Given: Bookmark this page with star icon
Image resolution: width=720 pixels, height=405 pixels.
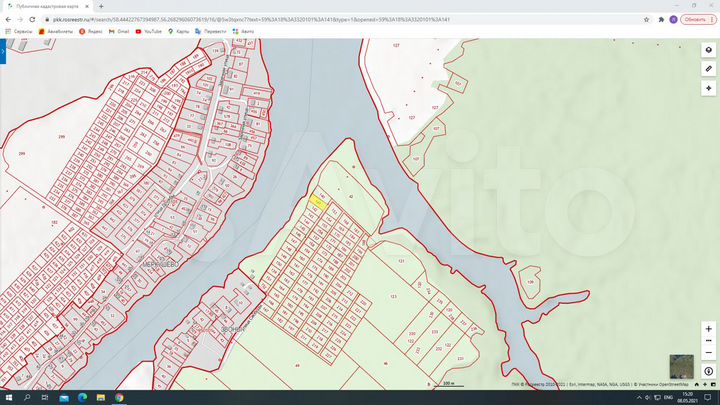Looking at the screenshot, I should pyautogui.click(x=647, y=20).
